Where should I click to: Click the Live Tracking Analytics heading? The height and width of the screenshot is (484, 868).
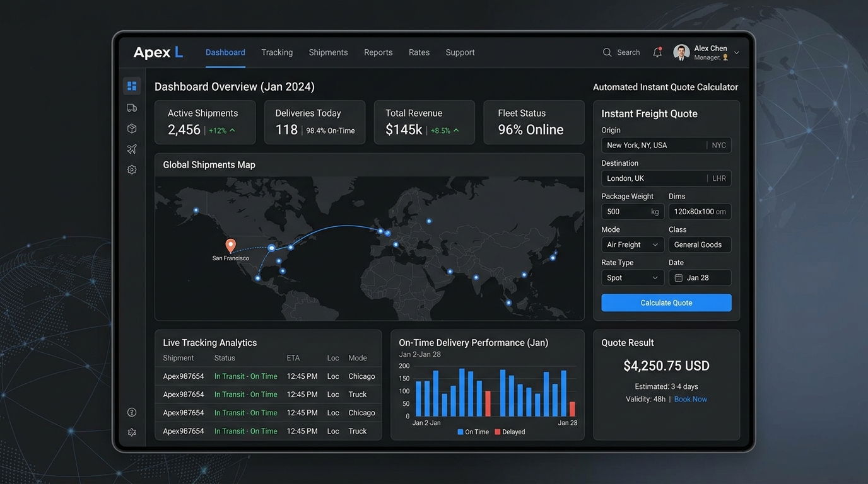tap(210, 343)
